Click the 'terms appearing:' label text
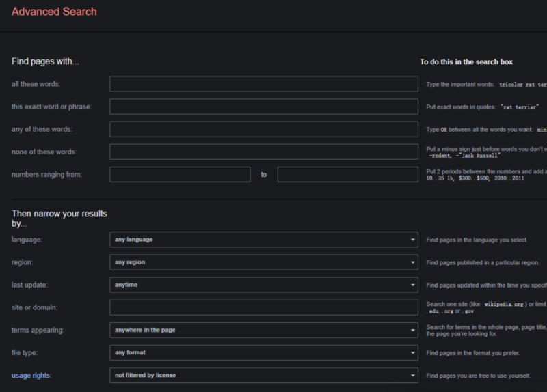 point(38,331)
